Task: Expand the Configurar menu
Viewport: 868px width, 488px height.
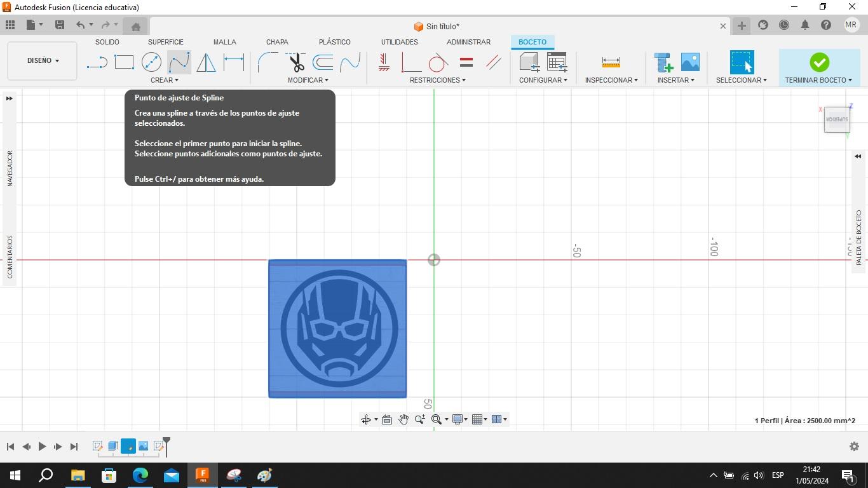Action: click(x=543, y=80)
